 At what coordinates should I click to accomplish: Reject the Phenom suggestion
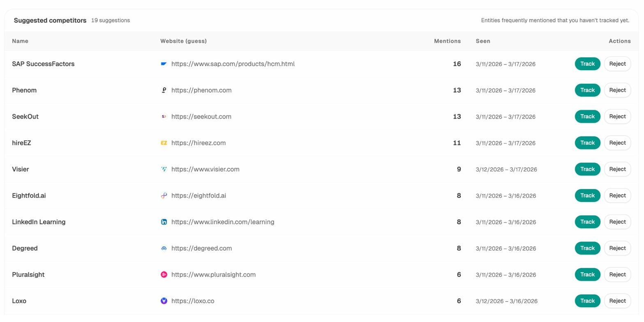point(617,90)
